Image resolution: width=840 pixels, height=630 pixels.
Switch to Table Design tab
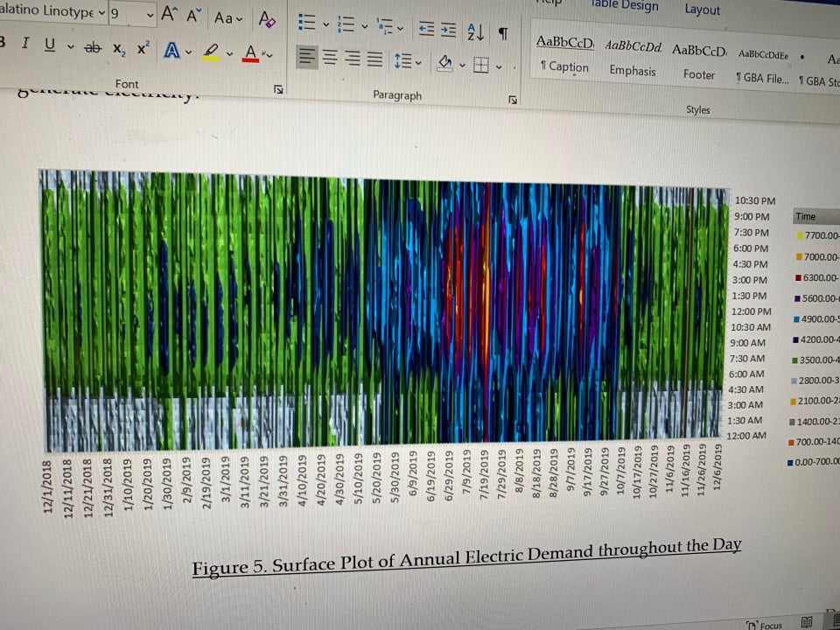[x=625, y=5]
